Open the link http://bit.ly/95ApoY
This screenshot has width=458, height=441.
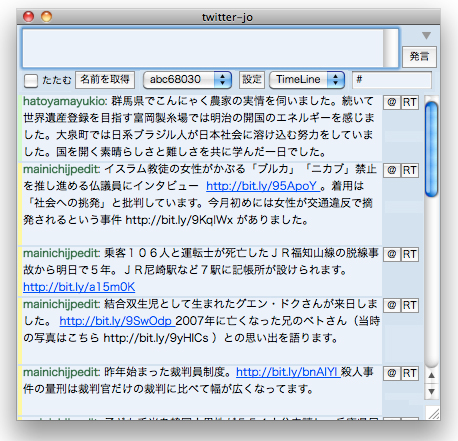coord(262,186)
